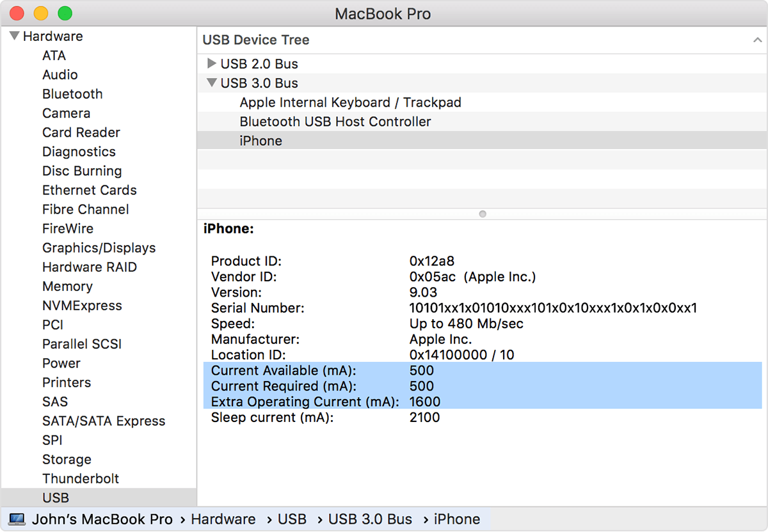
Task: Select Bluetooth in the Hardware sidebar
Action: 72,94
